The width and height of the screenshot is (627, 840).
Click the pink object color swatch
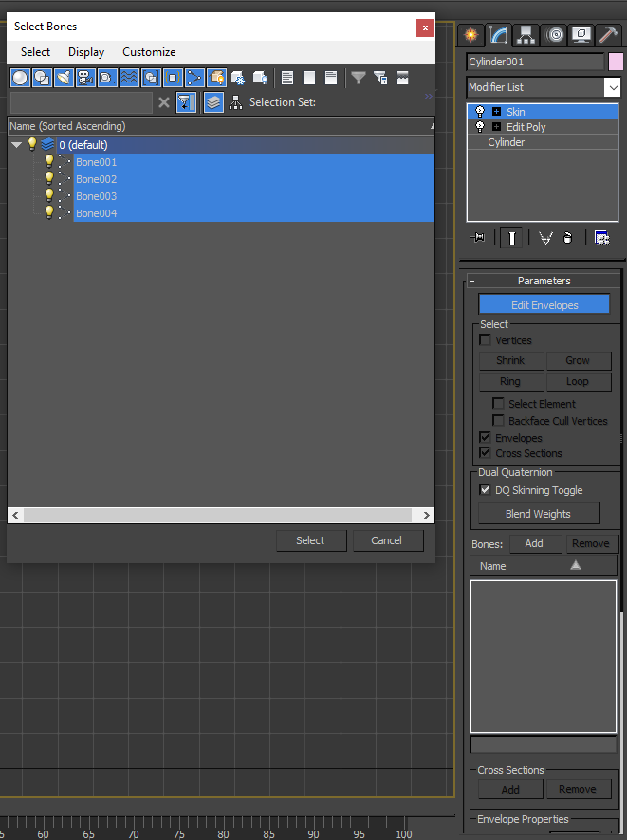(x=616, y=62)
